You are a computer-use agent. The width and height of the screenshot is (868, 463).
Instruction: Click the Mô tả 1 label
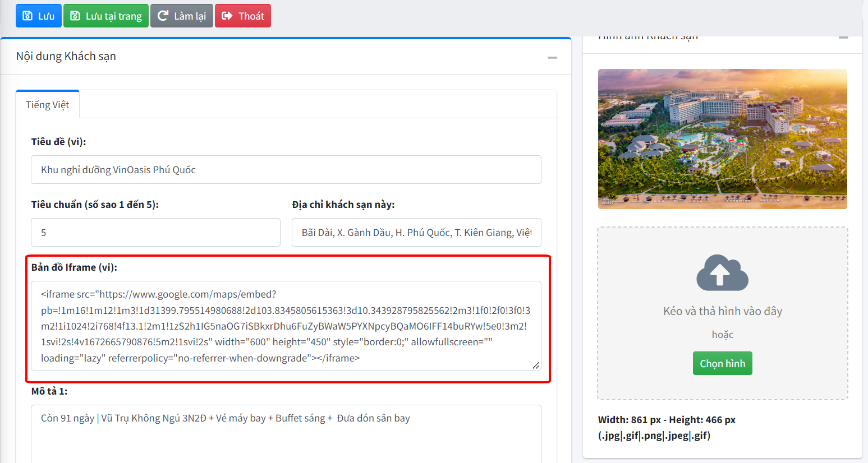(x=49, y=391)
